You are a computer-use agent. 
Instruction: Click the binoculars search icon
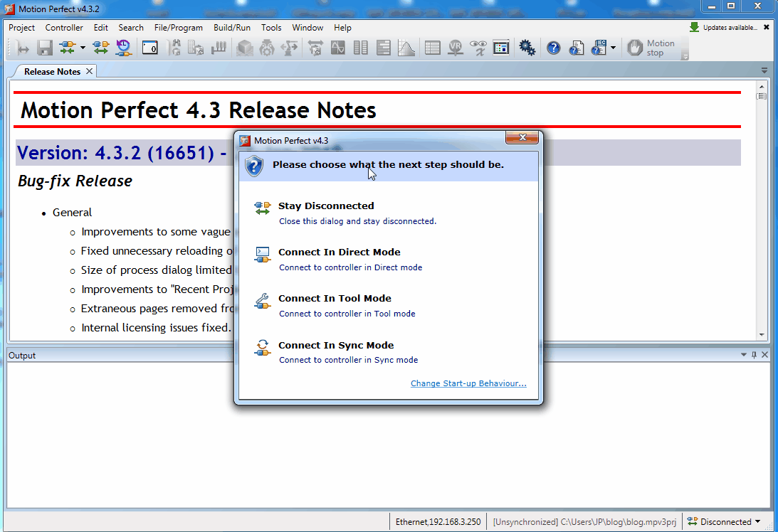pos(174,48)
